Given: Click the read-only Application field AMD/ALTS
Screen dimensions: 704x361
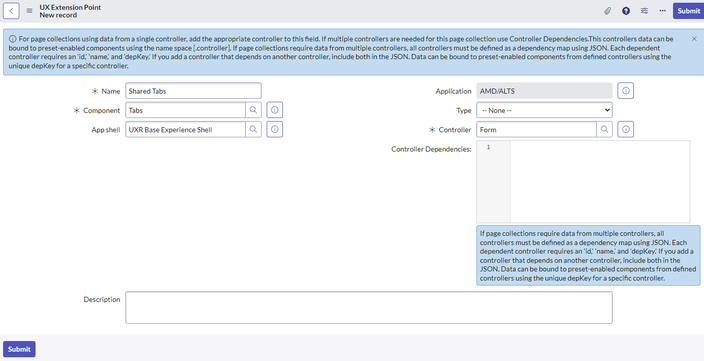Looking at the screenshot, I should coord(544,91).
